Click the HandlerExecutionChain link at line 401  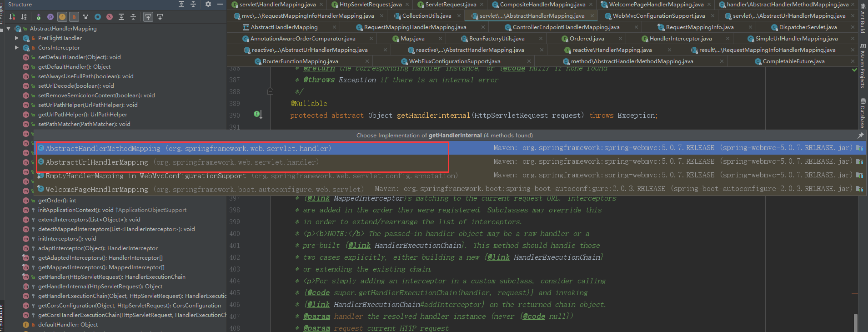[x=417, y=246]
